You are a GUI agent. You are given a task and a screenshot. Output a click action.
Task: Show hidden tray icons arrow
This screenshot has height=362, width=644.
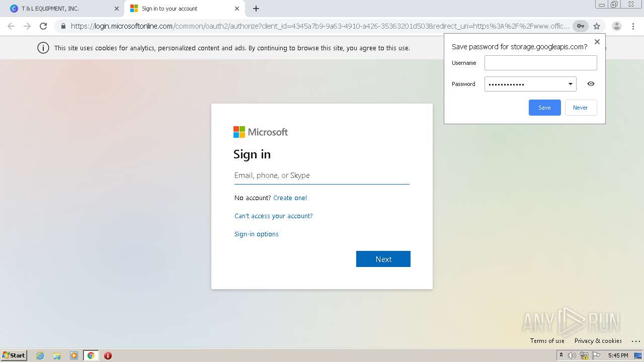click(561, 355)
